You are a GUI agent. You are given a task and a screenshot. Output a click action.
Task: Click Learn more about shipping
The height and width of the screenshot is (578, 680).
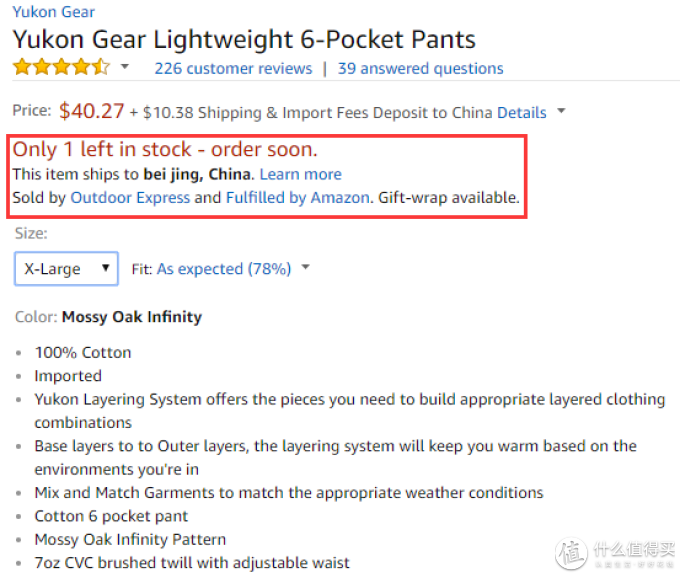tap(301, 174)
